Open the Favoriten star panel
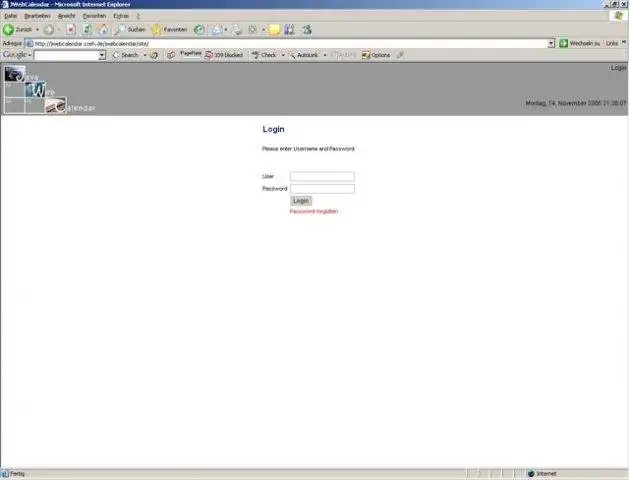629x480 pixels. pos(169,30)
